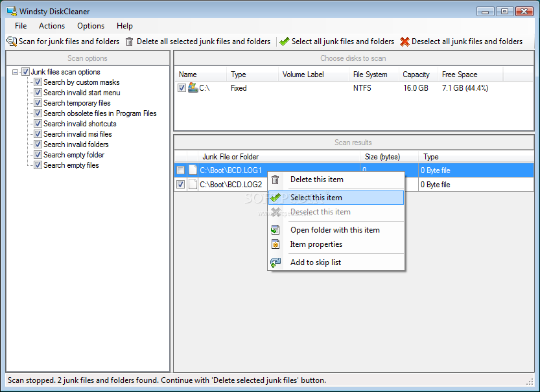This screenshot has width=540, height=392.
Task: Click Deselect all junk files and folders
Action: 461,41
